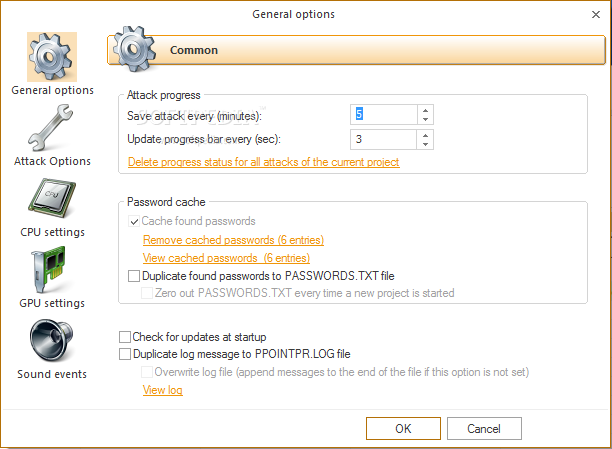Select the CPU settings chip icon
The width and height of the screenshot is (612, 449).
[x=52, y=198]
